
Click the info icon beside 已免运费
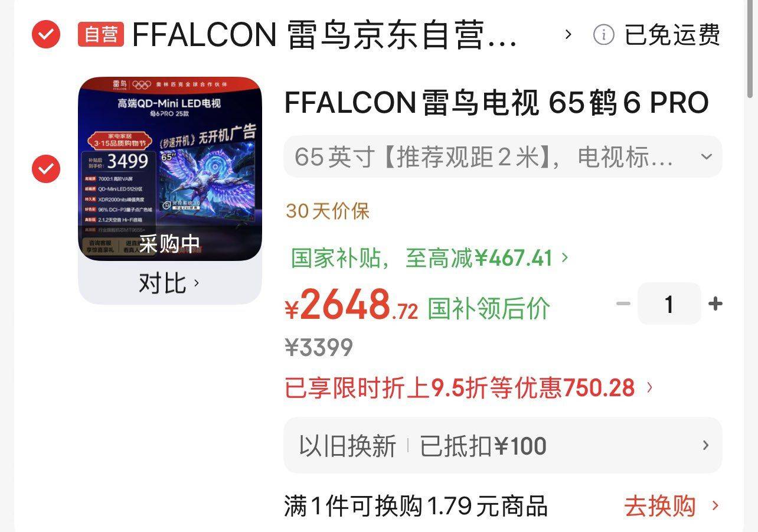[x=603, y=35]
